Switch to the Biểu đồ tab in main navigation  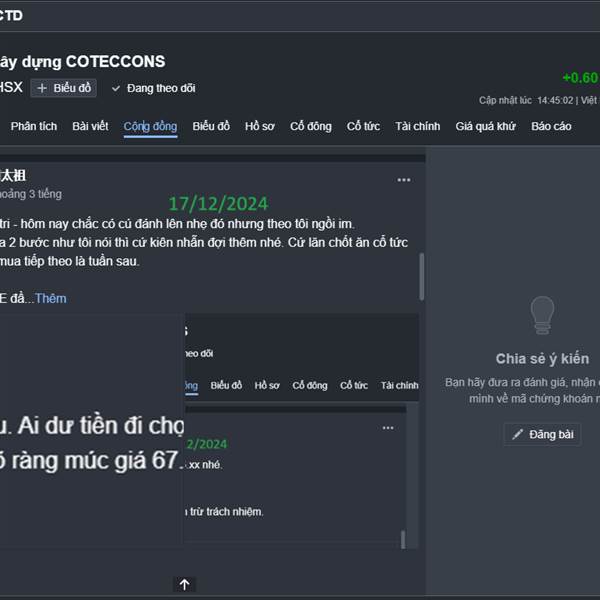[211, 126]
